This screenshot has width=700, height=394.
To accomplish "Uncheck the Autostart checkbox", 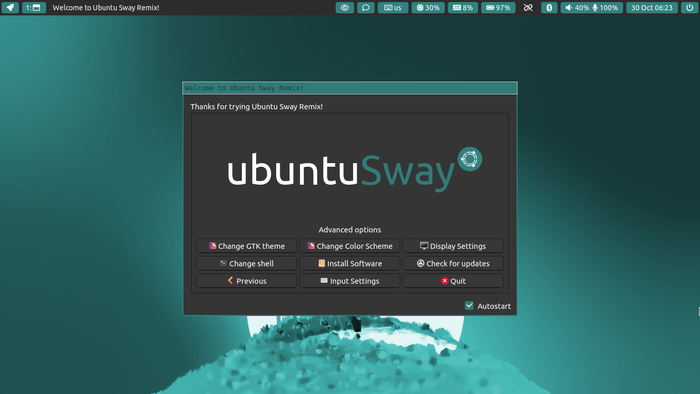I will pos(469,306).
